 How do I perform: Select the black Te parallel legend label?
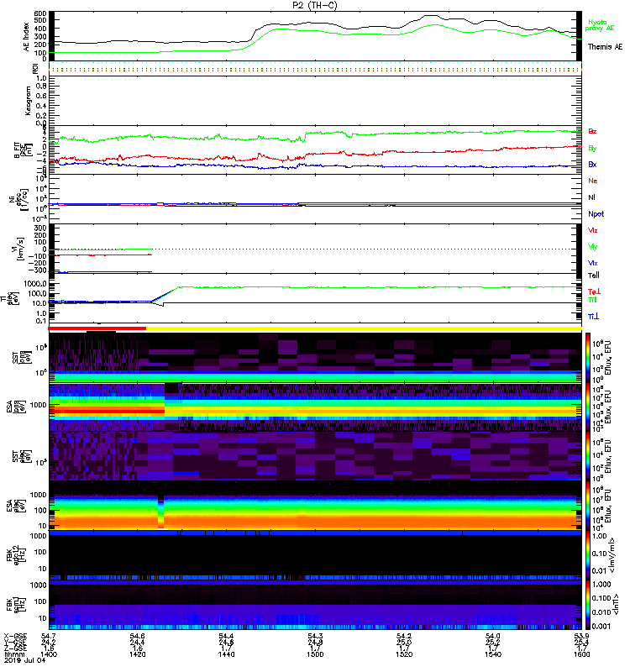(594, 276)
